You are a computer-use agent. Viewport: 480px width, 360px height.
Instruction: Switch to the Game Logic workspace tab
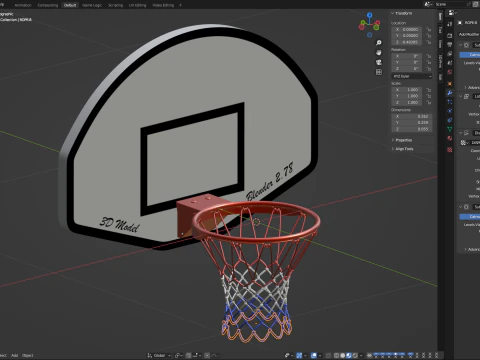[x=92, y=5]
